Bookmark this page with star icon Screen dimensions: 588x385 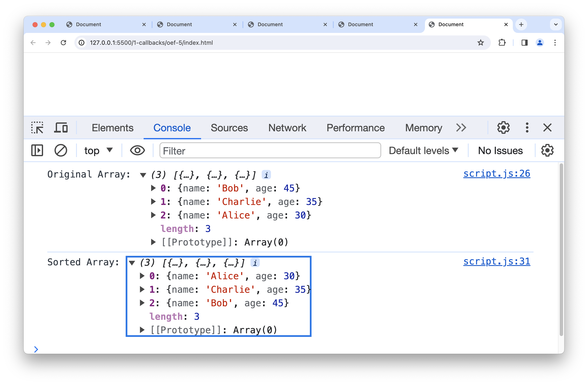tap(480, 43)
